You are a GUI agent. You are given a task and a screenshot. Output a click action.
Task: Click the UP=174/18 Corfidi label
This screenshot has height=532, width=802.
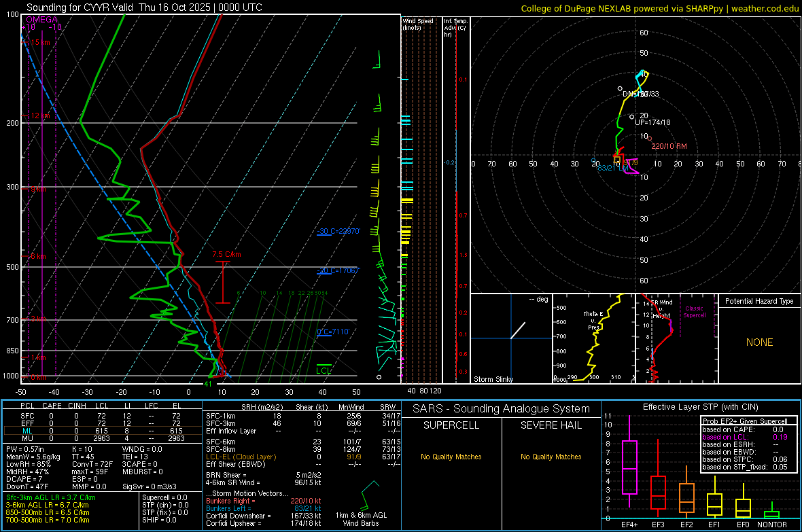click(x=652, y=122)
